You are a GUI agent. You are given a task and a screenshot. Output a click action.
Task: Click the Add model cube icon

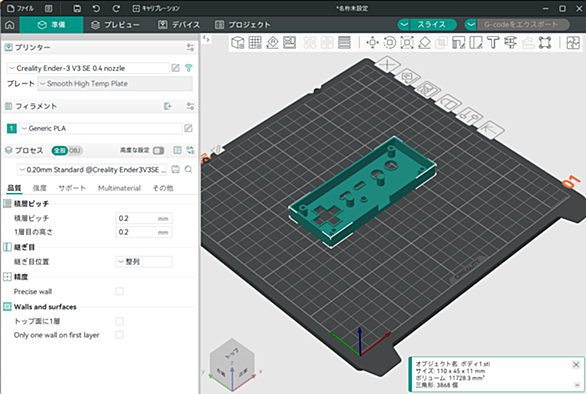click(x=238, y=43)
